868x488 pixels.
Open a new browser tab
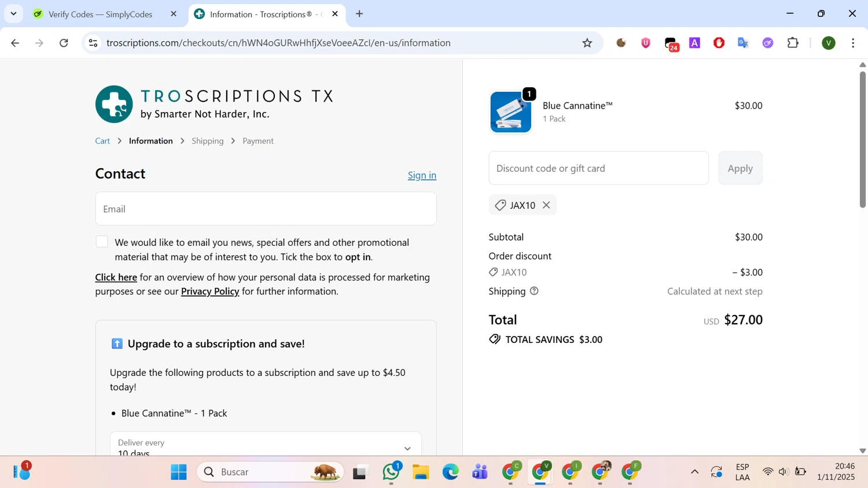(359, 14)
